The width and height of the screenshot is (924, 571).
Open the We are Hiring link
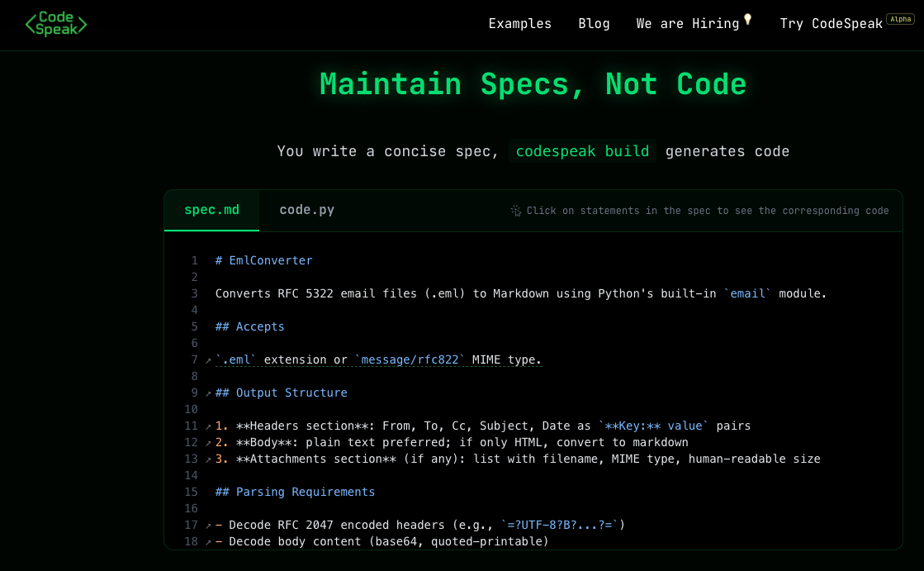(687, 24)
